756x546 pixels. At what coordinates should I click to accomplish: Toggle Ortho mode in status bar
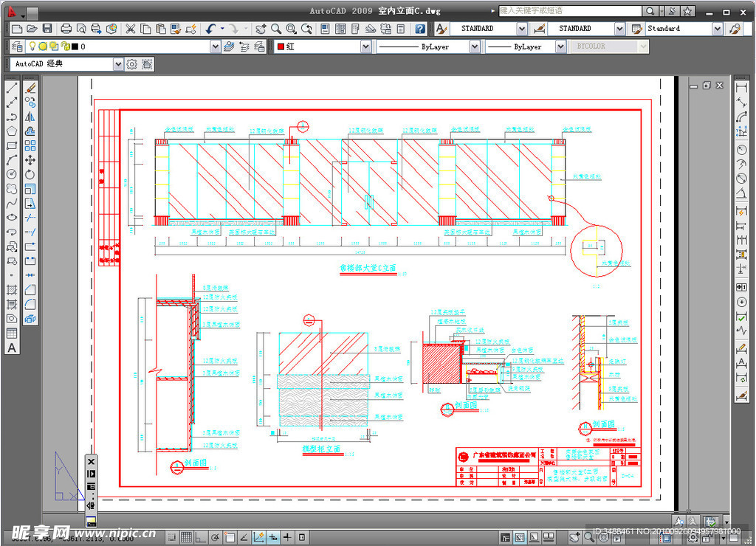tap(200, 536)
